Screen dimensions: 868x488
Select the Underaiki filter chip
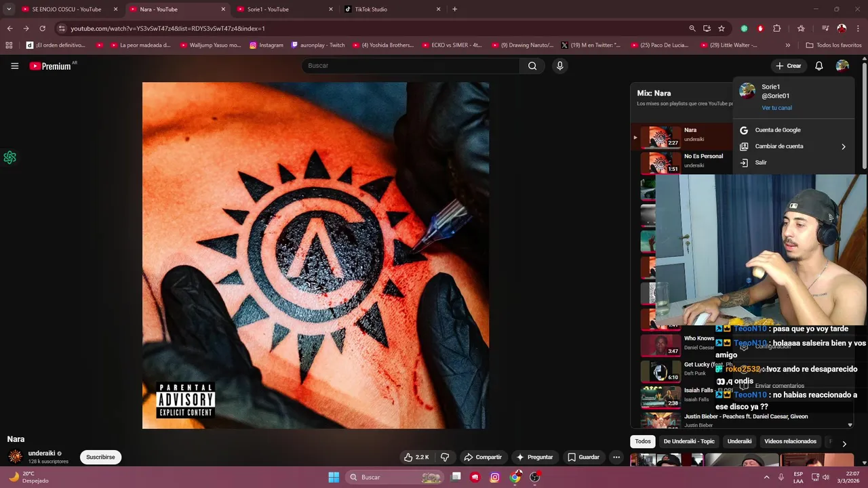pos(739,441)
